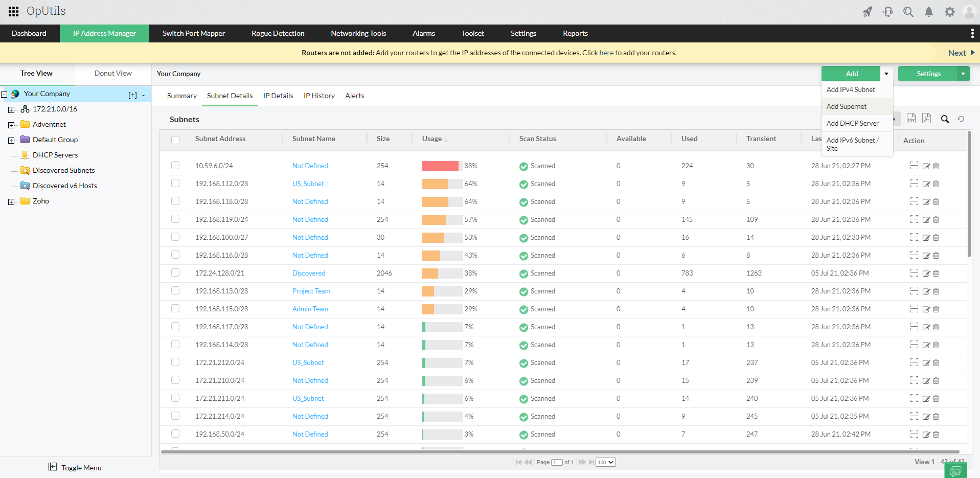Open the Settings dropdown arrow
This screenshot has width=980, height=478.
click(x=963, y=74)
